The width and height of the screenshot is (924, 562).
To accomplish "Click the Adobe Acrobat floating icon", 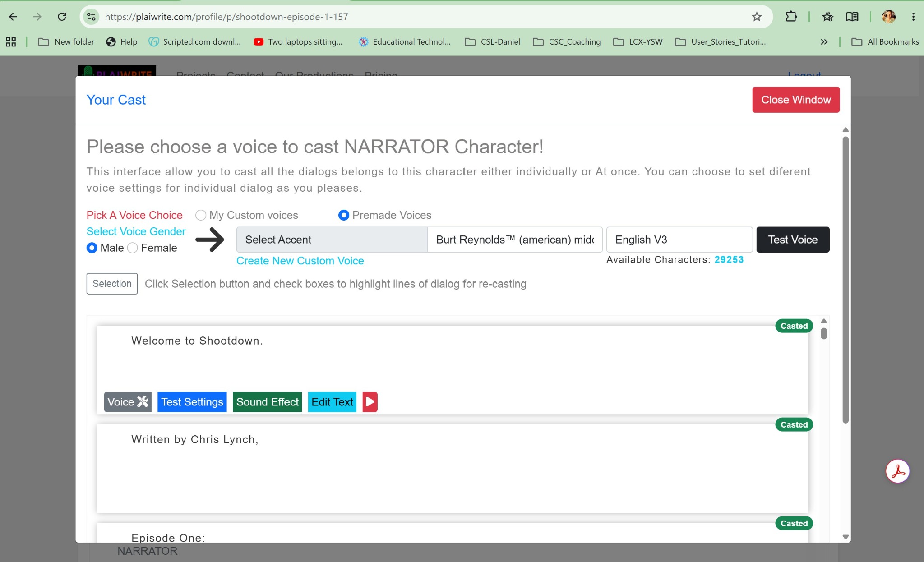I will coord(897,471).
